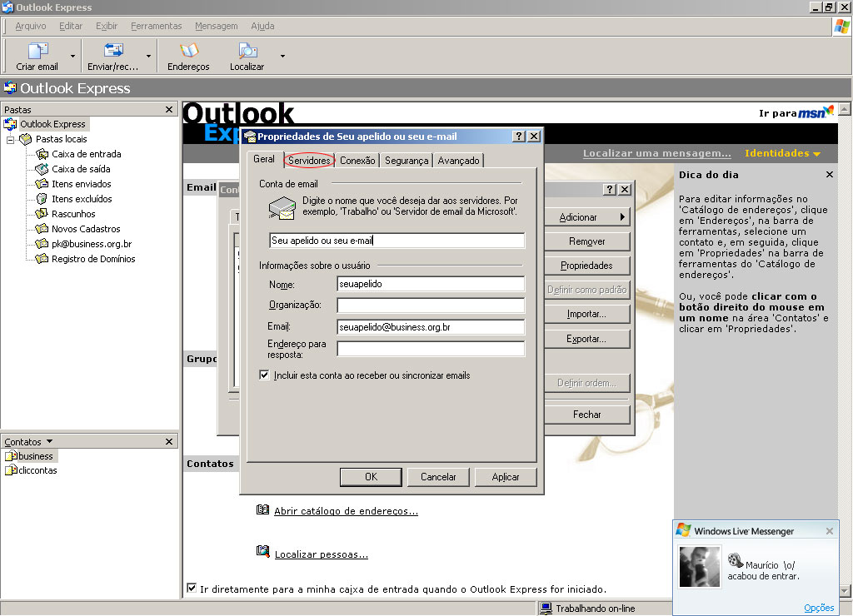This screenshot has height=616, width=853.
Task: Open the Editar menu
Action: click(x=71, y=26)
